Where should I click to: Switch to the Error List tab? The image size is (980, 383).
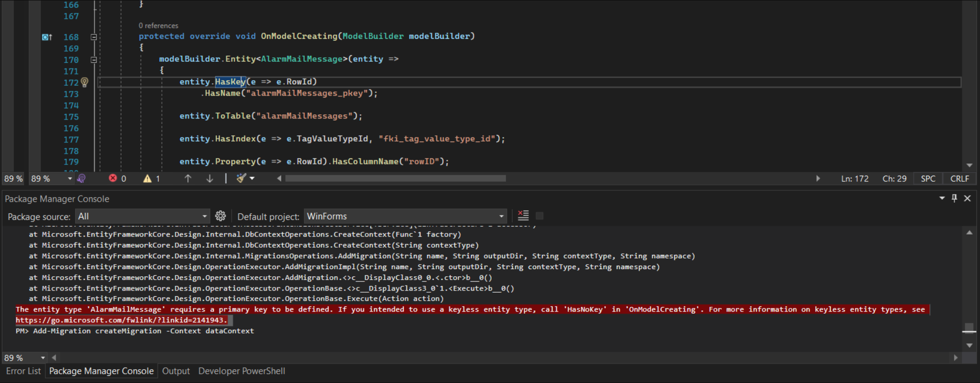pos(23,371)
